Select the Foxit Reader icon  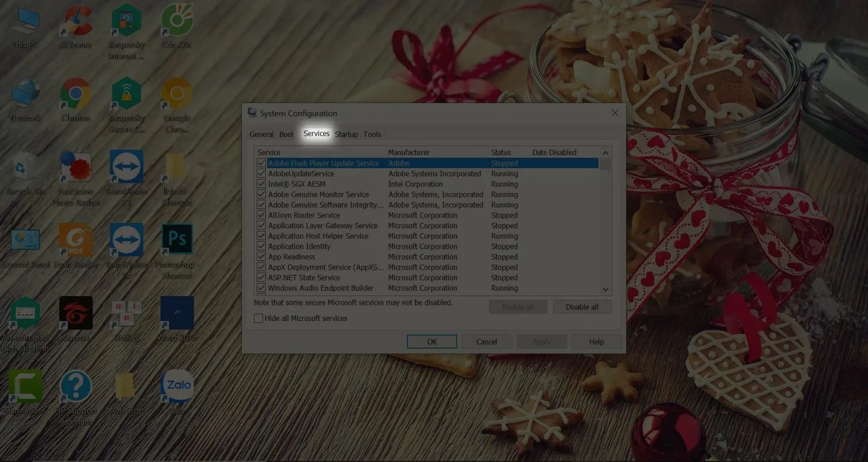pyautogui.click(x=76, y=247)
